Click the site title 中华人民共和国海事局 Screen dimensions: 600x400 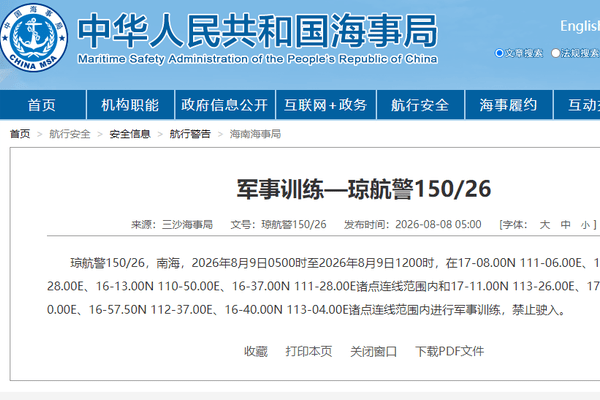pyautogui.click(x=258, y=31)
